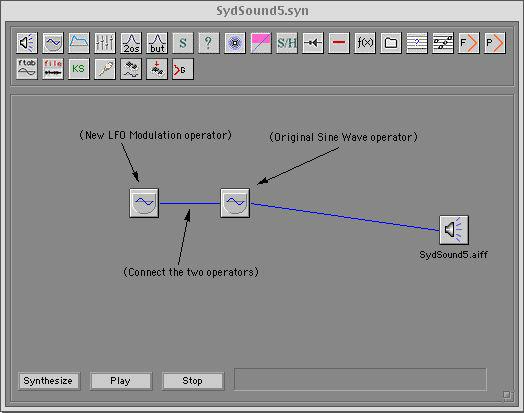Image resolution: width=524 pixels, height=413 pixels.
Task: Click the Synthesize button
Action: click(49, 381)
